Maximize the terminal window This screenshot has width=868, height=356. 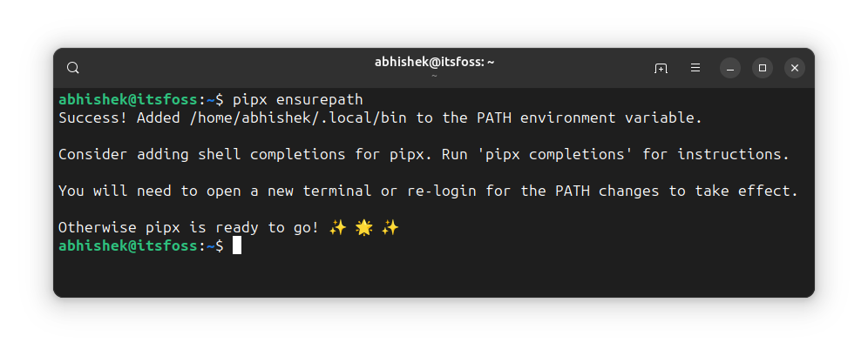click(x=763, y=68)
